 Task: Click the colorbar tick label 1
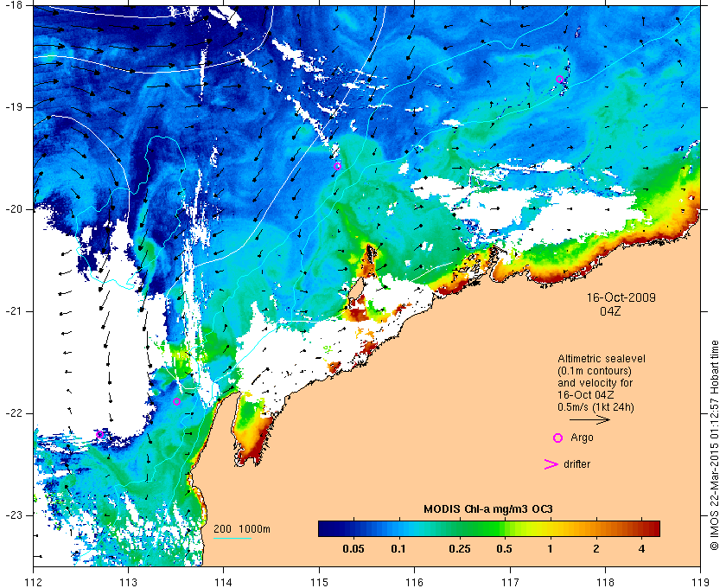point(550,549)
